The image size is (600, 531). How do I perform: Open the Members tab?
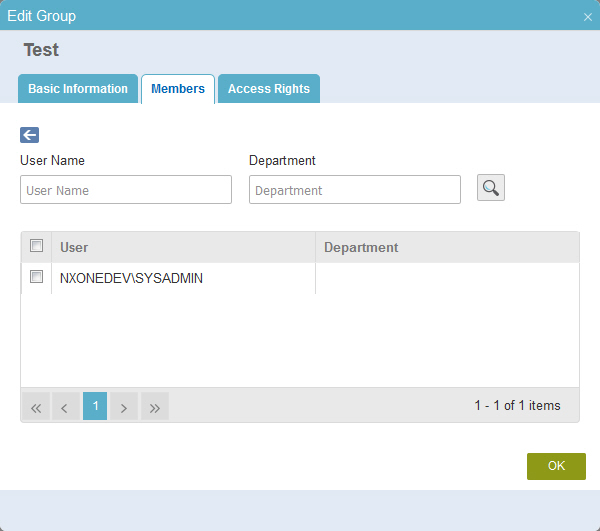[x=178, y=89]
